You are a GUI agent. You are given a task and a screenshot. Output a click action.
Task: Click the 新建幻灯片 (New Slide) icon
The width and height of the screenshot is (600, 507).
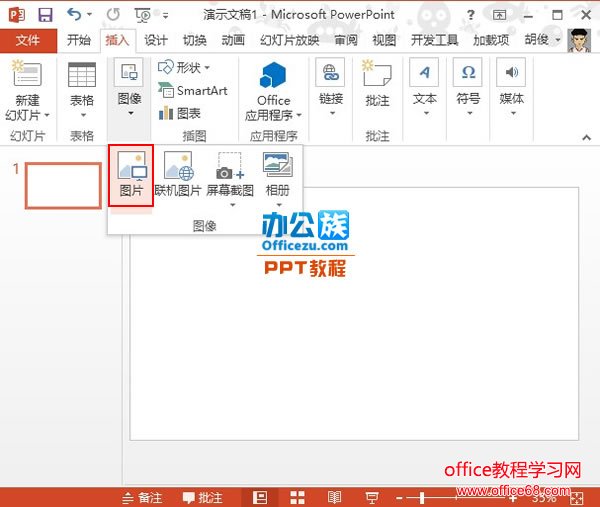click(x=27, y=73)
